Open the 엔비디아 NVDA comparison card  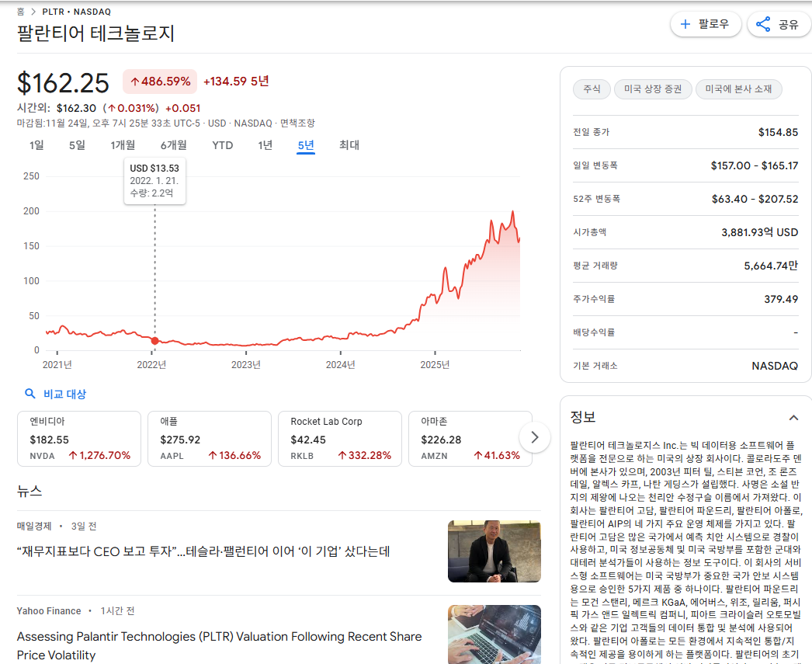click(79, 439)
